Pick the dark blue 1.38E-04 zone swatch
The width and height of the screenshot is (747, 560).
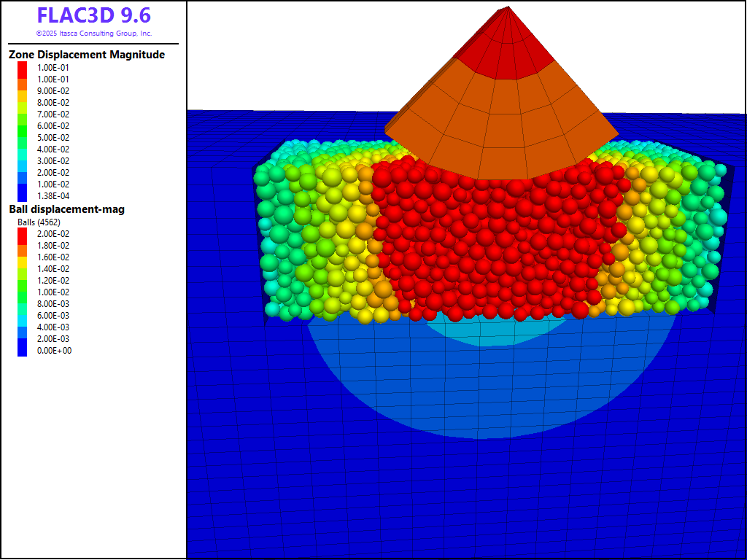point(23,195)
